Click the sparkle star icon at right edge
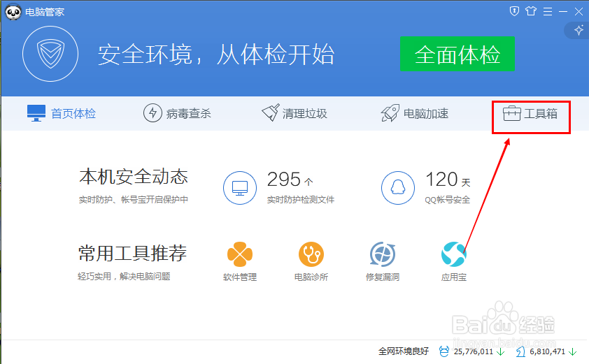Screen dimensions: 589x364 tap(579, 30)
